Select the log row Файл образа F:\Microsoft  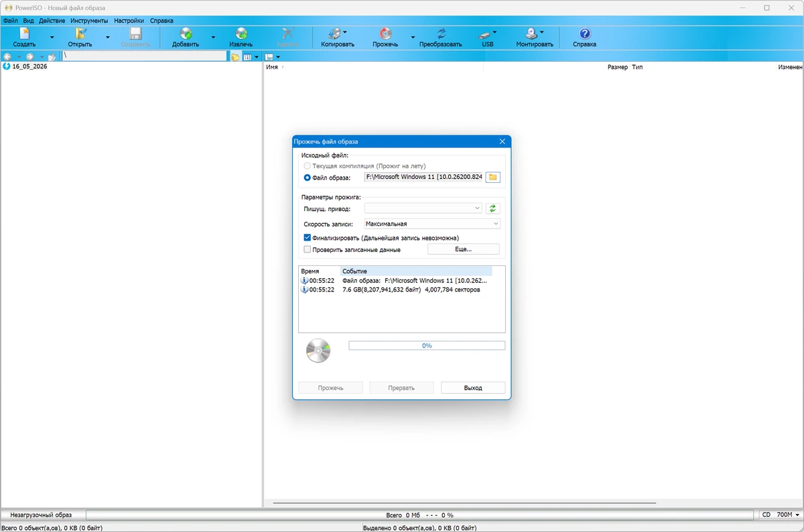pyautogui.click(x=395, y=281)
